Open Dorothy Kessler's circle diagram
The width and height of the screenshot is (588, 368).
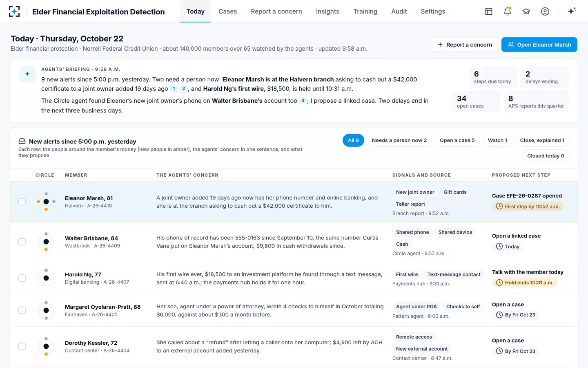coord(46,346)
